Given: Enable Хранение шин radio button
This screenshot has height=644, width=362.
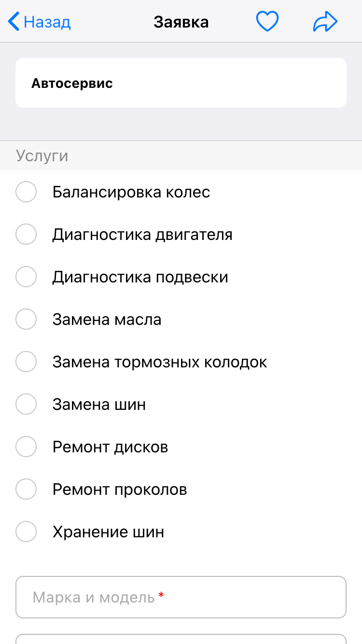Looking at the screenshot, I should (x=26, y=532).
